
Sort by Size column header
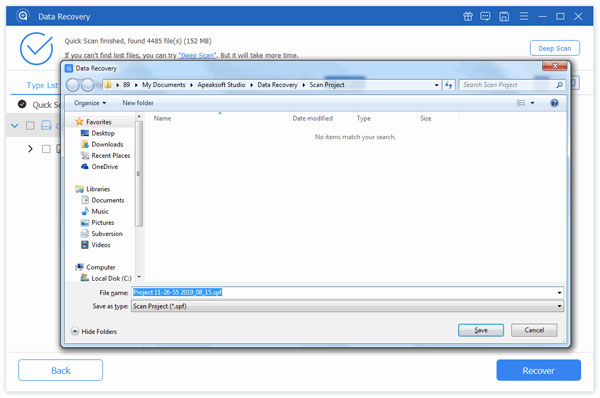[426, 119]
